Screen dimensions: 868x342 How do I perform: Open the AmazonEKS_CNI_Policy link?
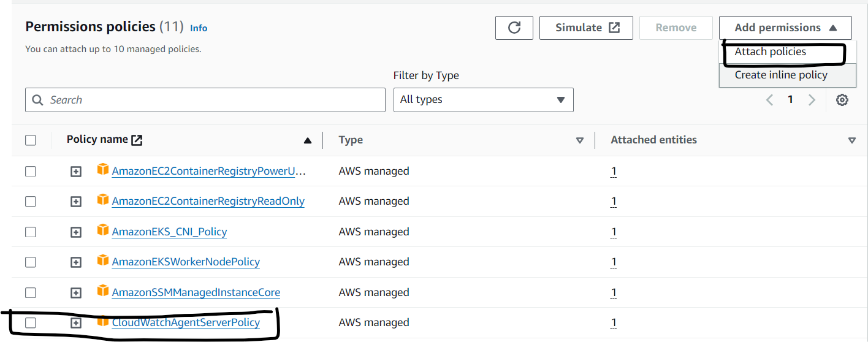170,232
